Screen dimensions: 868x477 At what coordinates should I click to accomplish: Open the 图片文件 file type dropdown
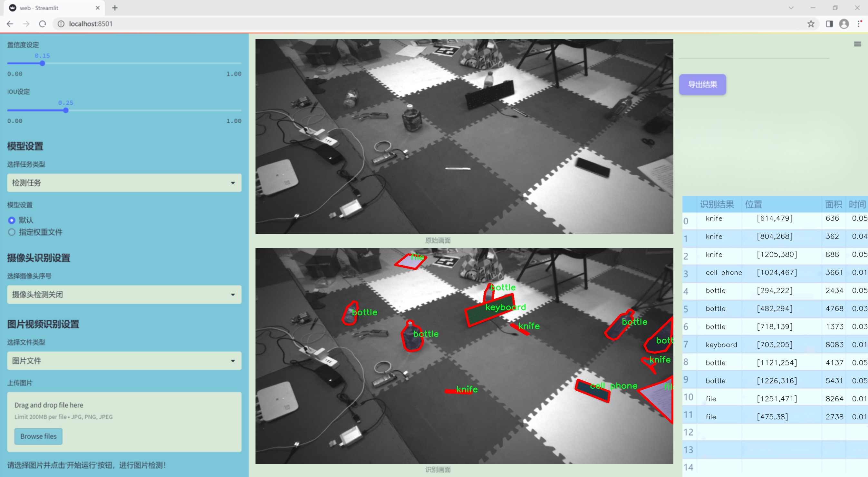click(124, 360)
